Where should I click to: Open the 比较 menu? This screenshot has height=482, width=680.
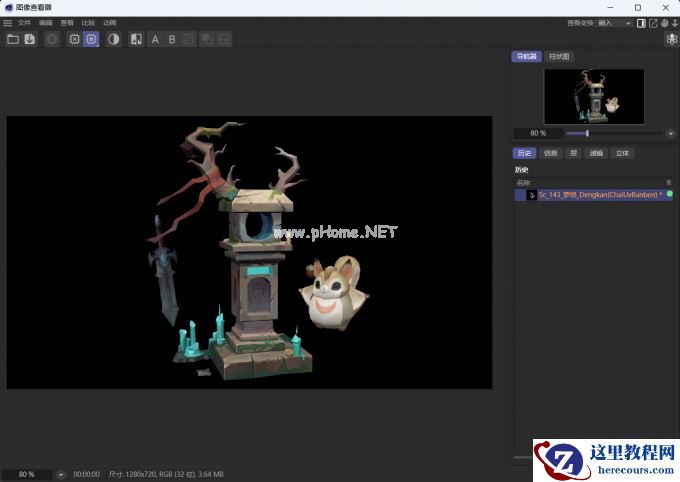[x=88, y=23]
